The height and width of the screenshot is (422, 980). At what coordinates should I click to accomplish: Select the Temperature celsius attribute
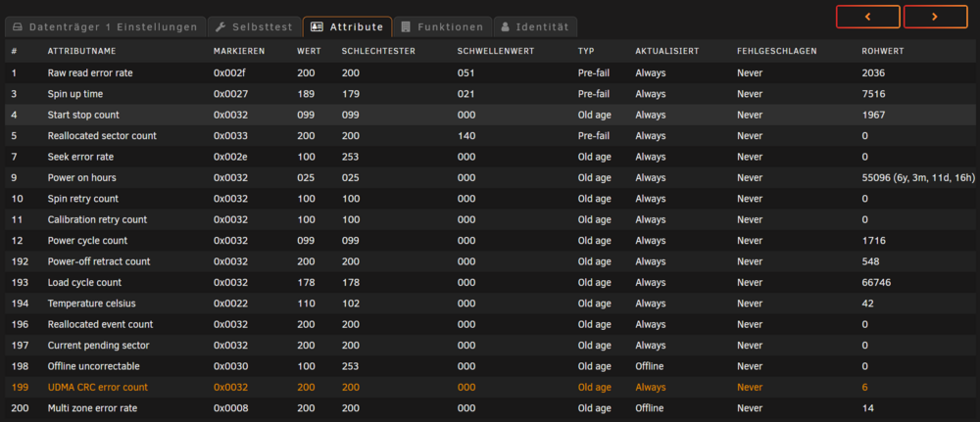point(490,304)
